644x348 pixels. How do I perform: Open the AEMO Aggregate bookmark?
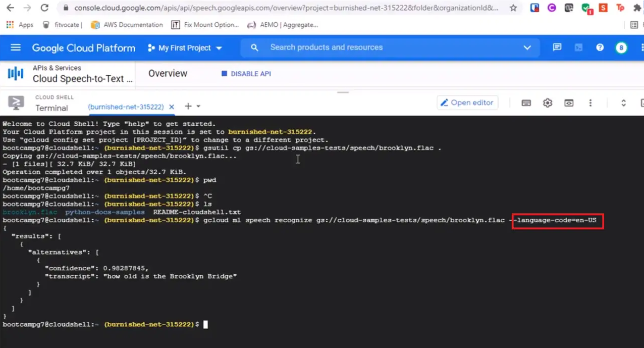coord(283,25)
